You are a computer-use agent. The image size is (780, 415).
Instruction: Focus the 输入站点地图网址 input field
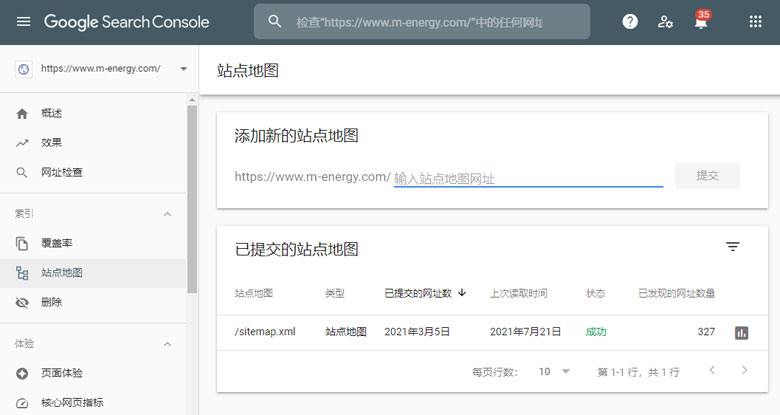[x=528, y=178]
